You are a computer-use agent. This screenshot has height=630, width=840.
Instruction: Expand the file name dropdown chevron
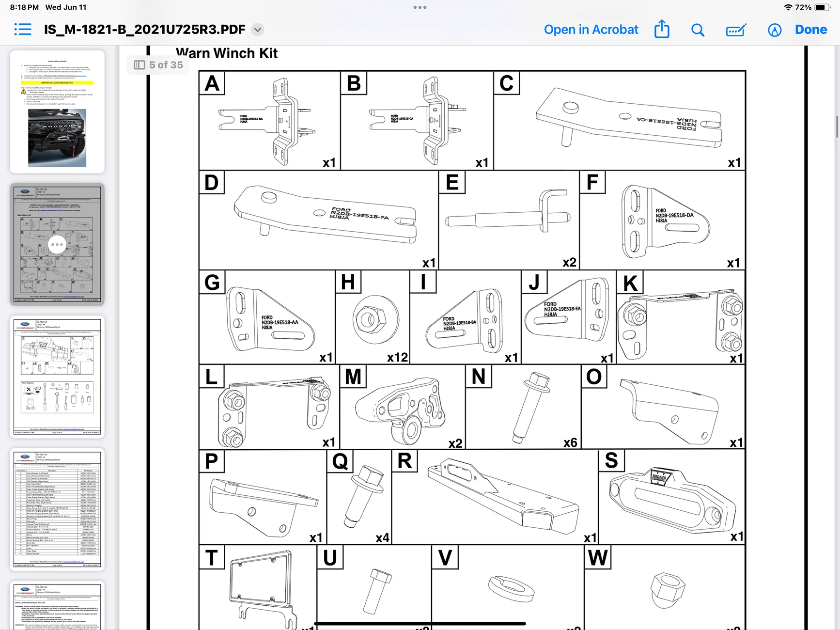[x=258, y=30]
